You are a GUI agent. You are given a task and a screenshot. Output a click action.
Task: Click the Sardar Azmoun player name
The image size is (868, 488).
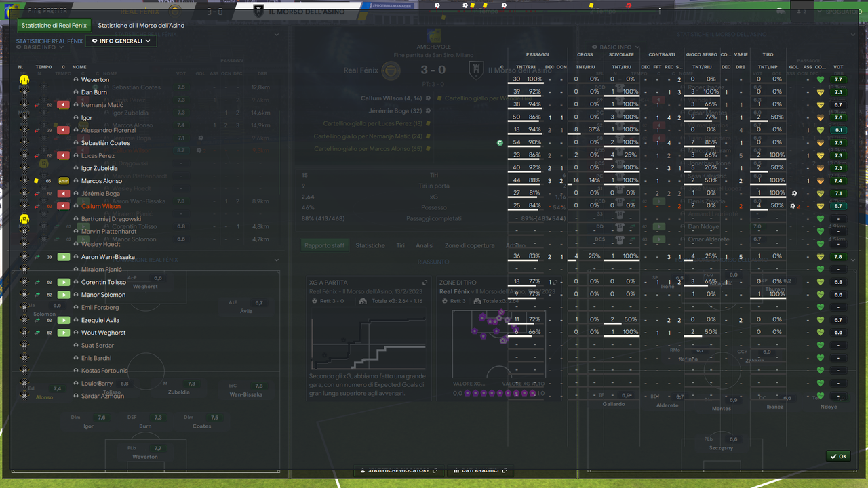pos(102,396)
